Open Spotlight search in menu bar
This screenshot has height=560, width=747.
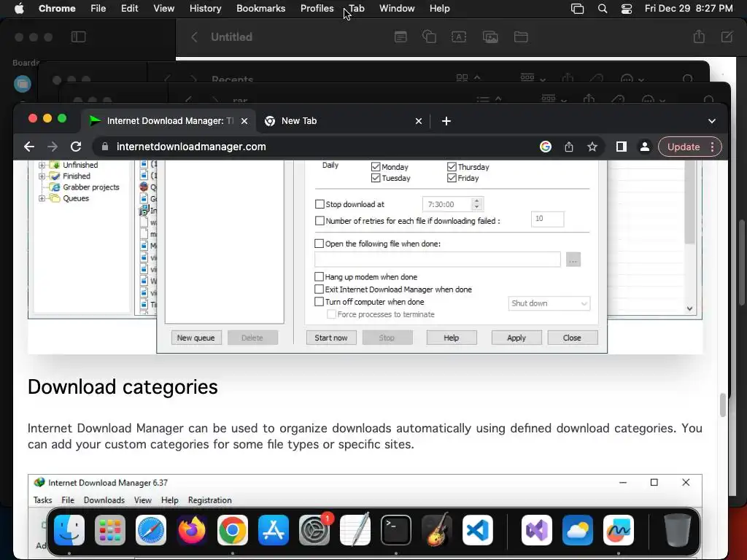click(603, 9)
